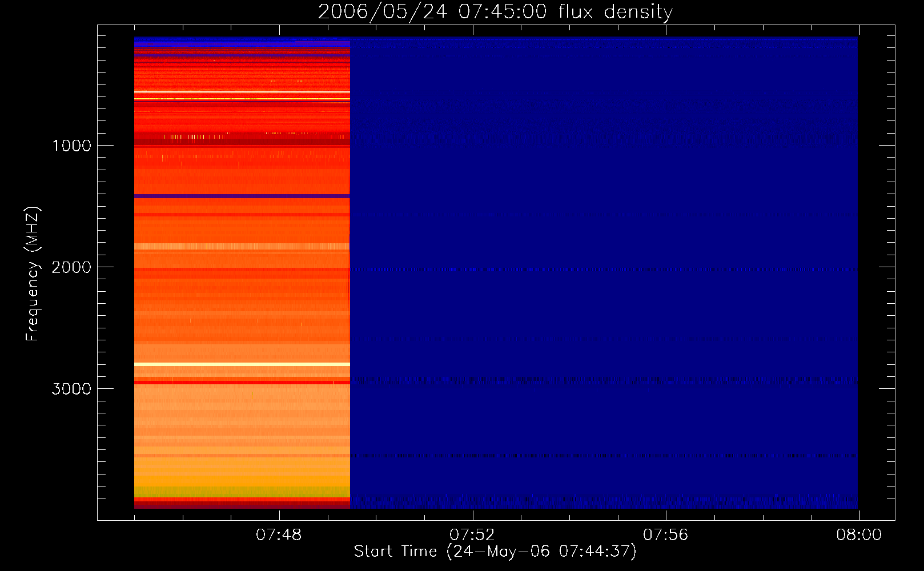
Task: Click the "07:56" time tick label
Action: click(666, 535)
